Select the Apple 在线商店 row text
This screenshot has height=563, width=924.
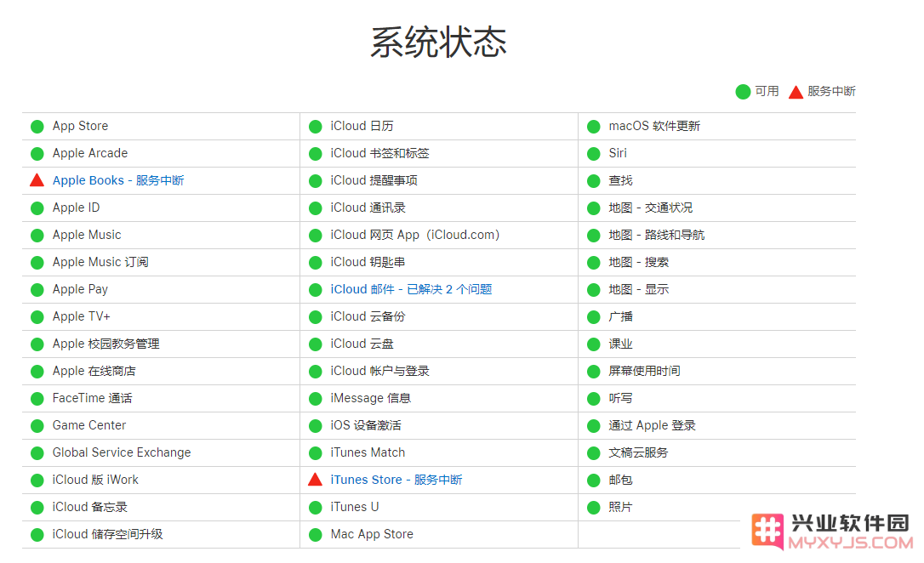coord(94,371)
